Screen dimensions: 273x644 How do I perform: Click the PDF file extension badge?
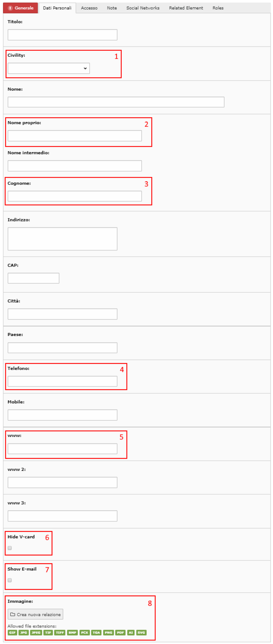[120, 633]
